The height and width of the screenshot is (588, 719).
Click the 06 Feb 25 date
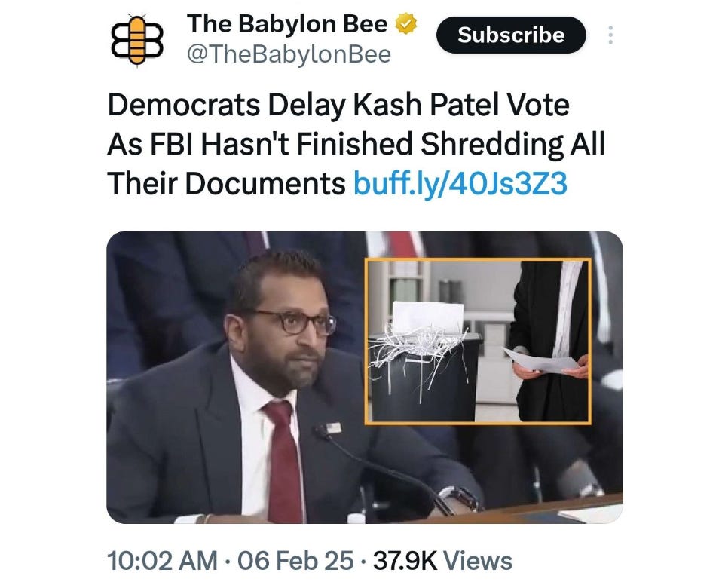295,561
